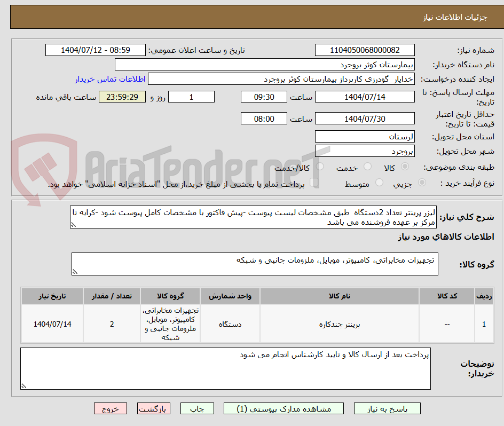This screenshot has height=426, width=504.
Task: Choose متوسط as نوع فرآیند خرید
Action: [380, 182]
